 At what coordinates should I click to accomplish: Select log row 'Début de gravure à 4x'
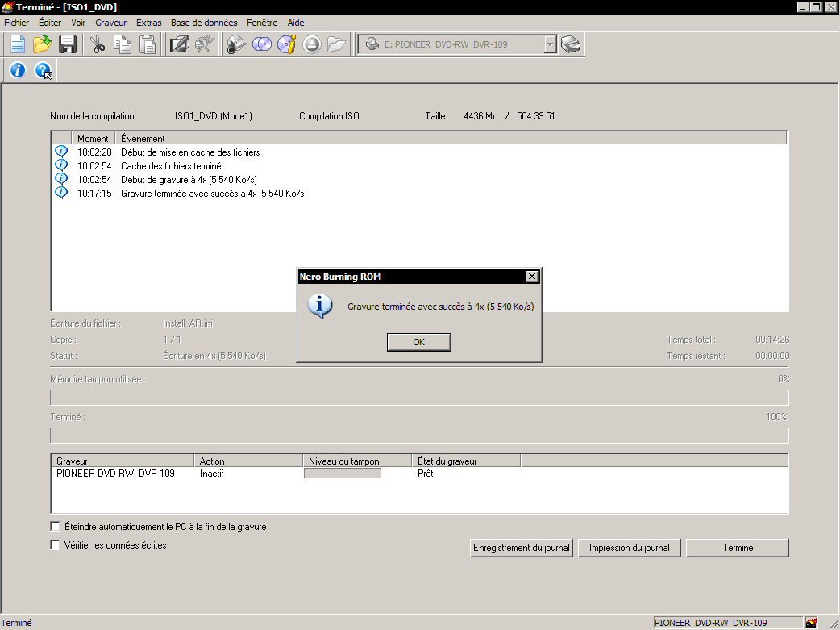coord(419,180)
